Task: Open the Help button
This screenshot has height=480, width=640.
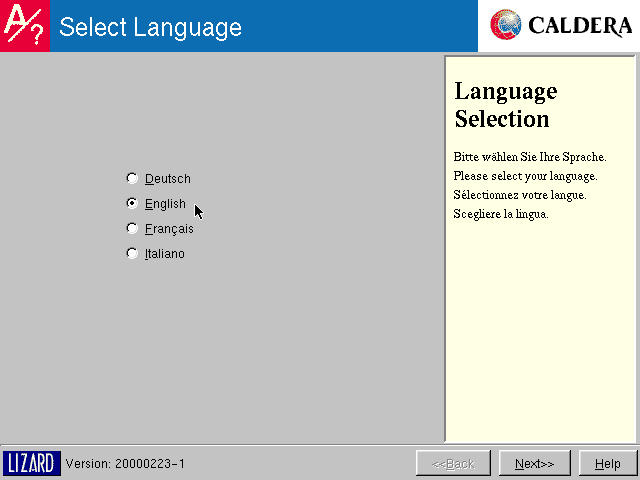Action: (607, 463)
